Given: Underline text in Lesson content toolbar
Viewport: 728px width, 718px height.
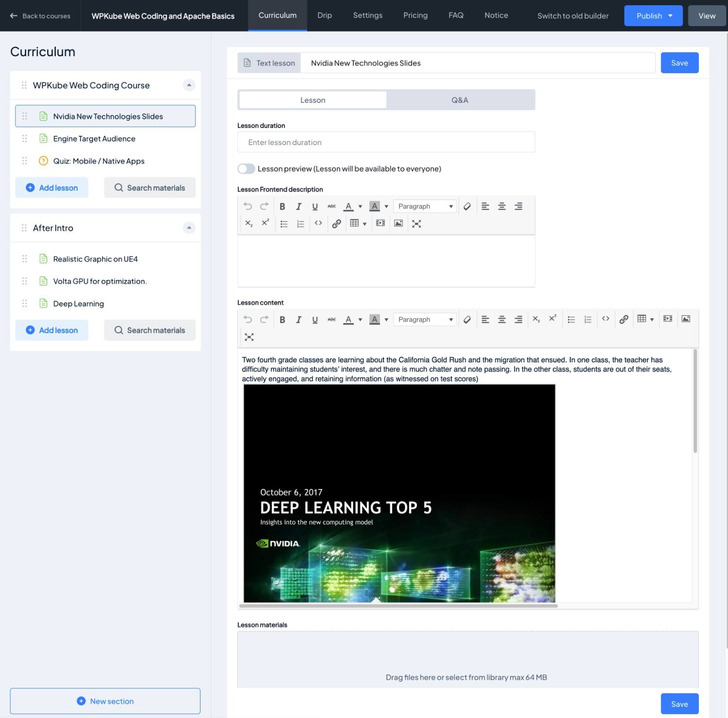Looking at the screenshot, I should point(315,319).
